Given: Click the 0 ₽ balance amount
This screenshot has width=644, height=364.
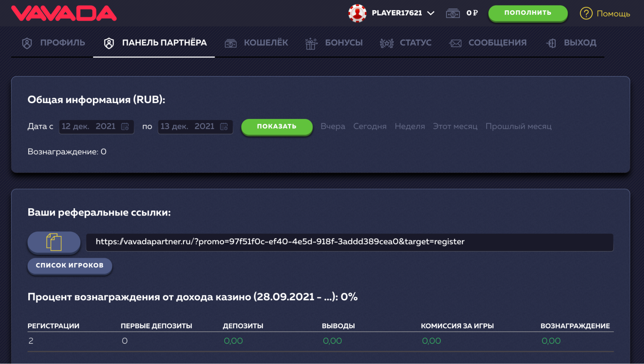Looking at the screenshot, I should tap(472, 13).
